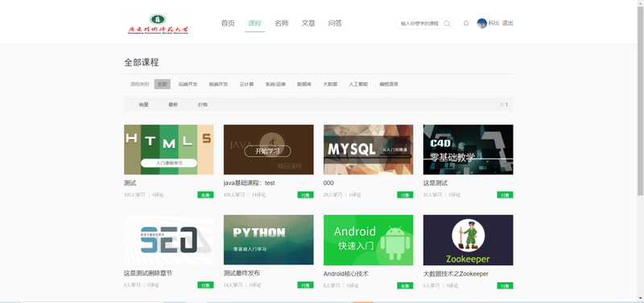Click the search magnifier icon

click(447, 24)
